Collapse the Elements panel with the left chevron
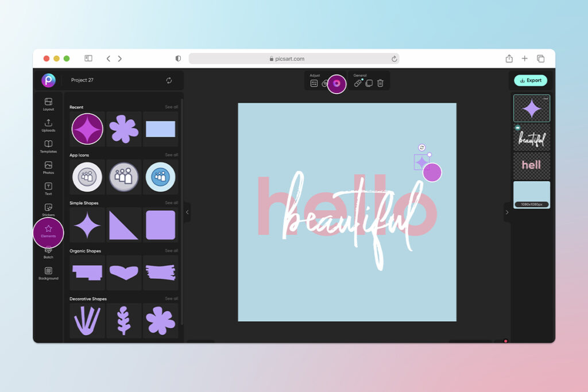 click(187, 212)
